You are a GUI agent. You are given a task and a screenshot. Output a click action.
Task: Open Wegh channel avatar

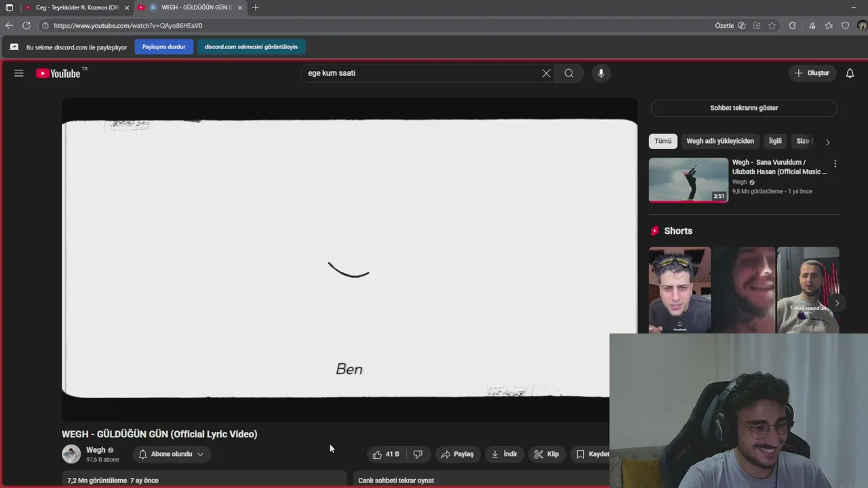coord(71,454)
